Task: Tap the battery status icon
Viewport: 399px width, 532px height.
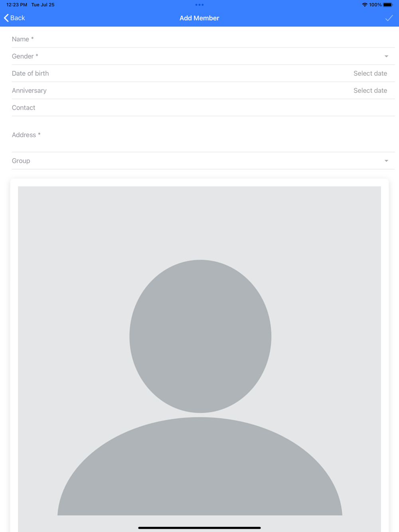Action: [388, 5]
